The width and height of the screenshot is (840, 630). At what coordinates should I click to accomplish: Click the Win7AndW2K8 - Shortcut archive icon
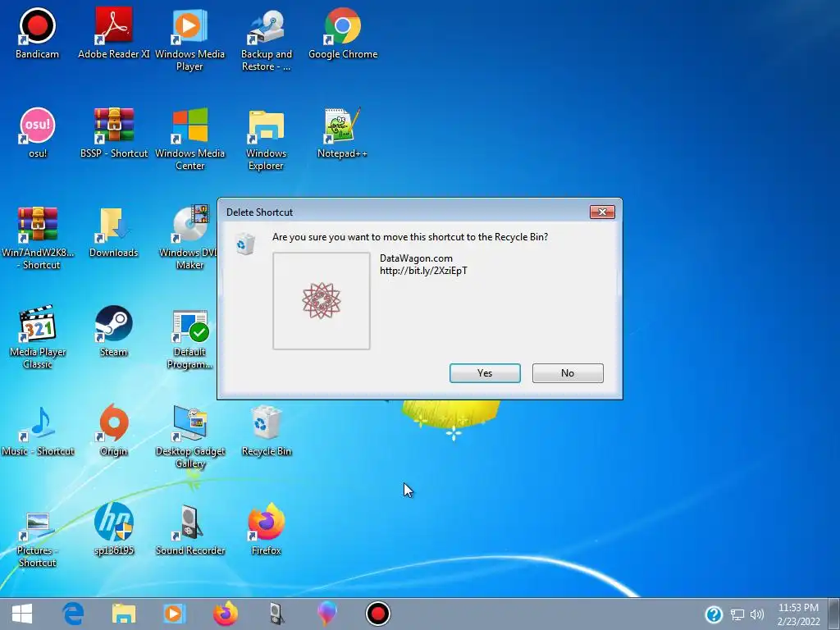[38, 239]
